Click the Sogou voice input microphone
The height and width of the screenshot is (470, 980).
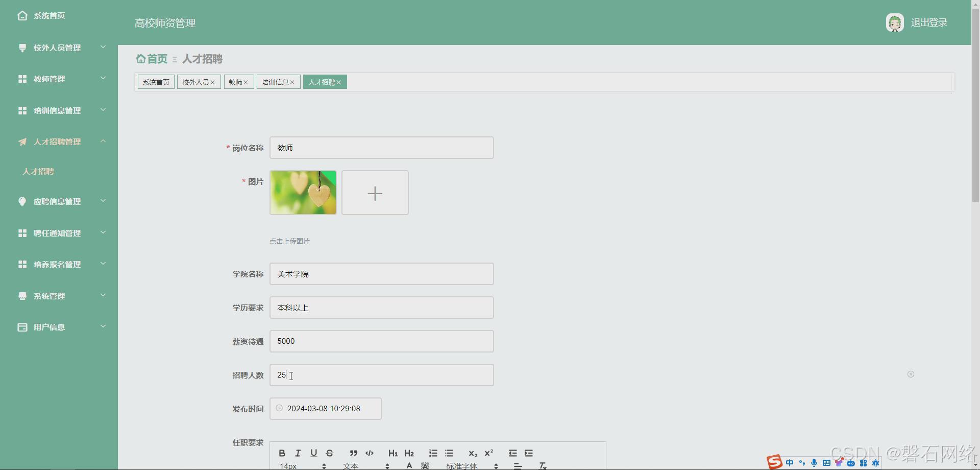coord(814,463)
